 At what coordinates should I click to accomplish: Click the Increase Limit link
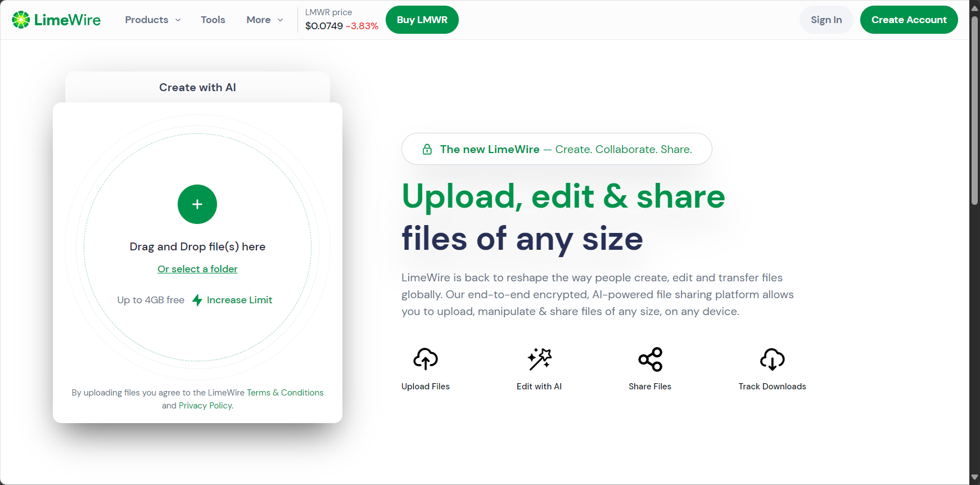[240, 300]
